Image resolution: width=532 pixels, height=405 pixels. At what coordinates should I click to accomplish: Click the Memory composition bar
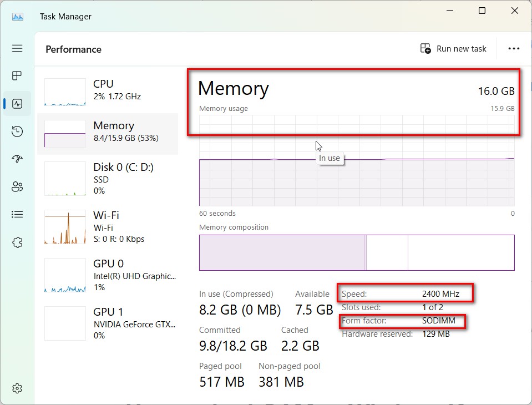click(357, 252)
